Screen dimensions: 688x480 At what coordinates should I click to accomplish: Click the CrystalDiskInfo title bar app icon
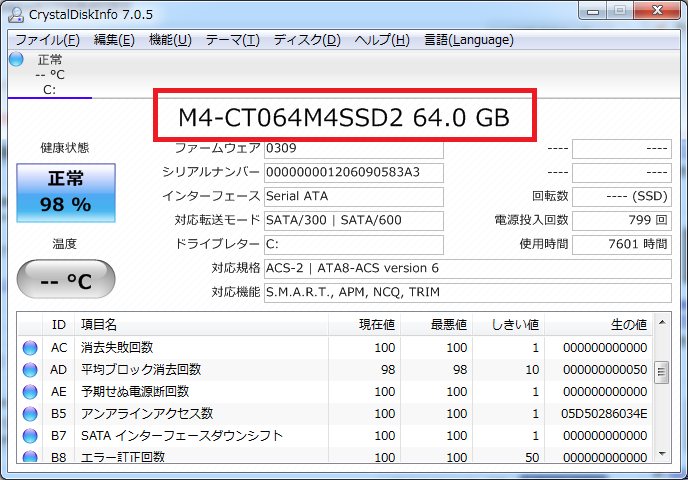[x=16, y=14]
